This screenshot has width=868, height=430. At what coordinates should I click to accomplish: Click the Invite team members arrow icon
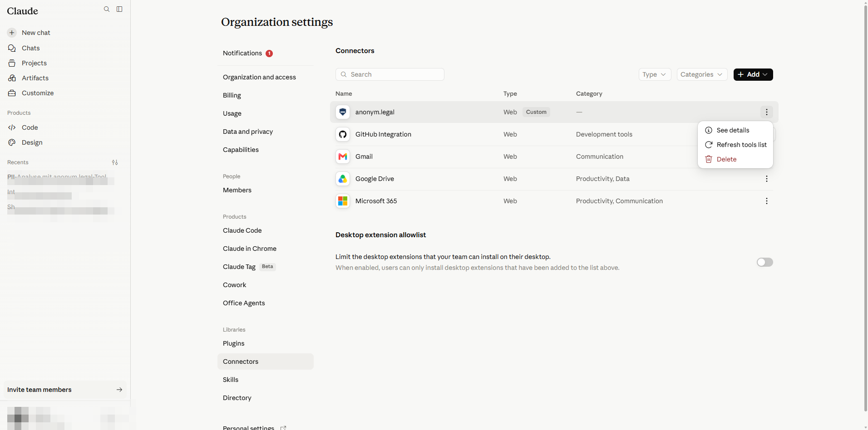[119, 390]
